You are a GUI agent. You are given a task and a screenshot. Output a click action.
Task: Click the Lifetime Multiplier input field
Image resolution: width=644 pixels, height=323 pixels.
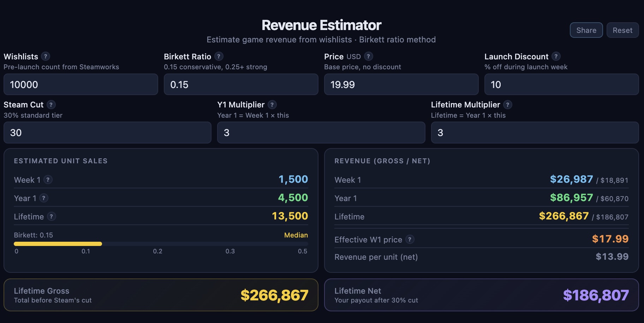535,133
